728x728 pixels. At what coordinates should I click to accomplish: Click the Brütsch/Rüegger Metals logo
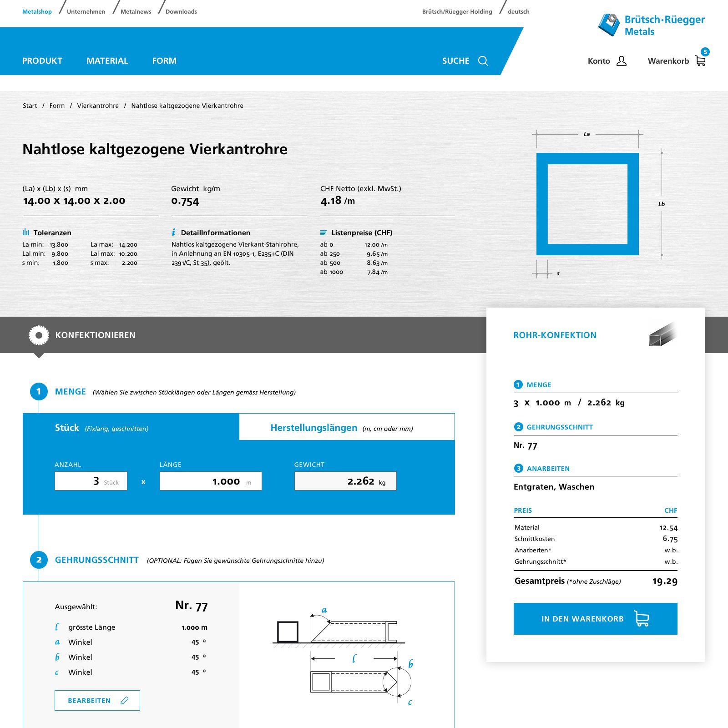(x=651, y=25)
